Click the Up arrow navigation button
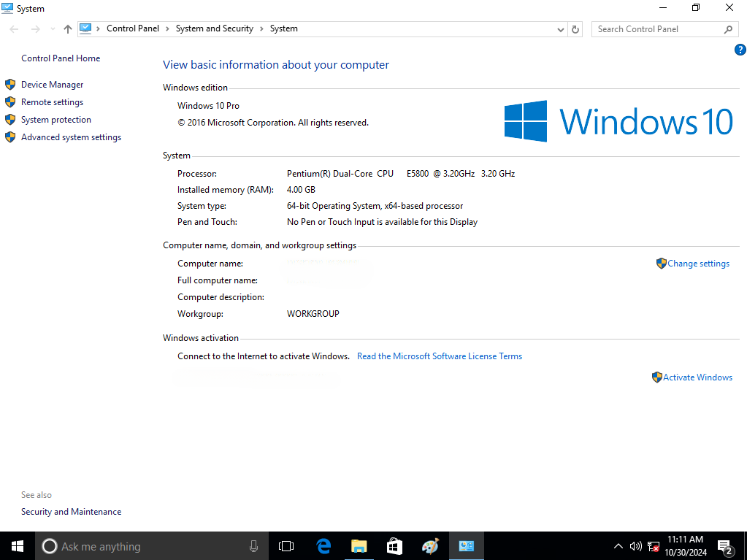The image size is (747, 560). pos(68,29)
